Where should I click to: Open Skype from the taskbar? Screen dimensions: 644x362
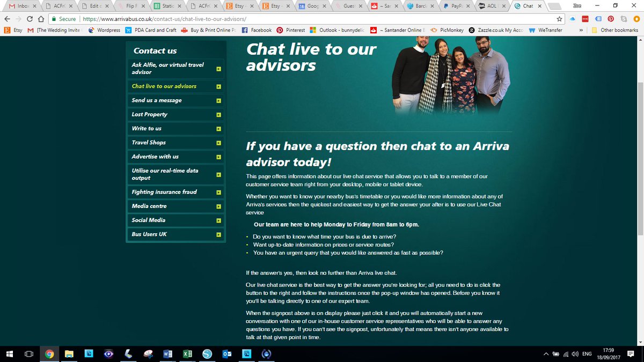[x=207, y=354]
